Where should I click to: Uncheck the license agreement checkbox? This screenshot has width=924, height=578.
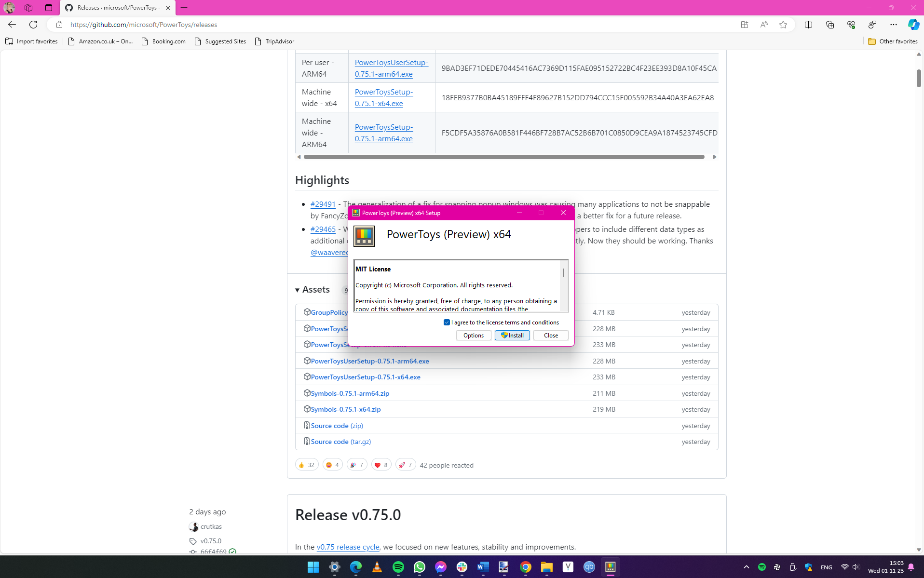447,323
